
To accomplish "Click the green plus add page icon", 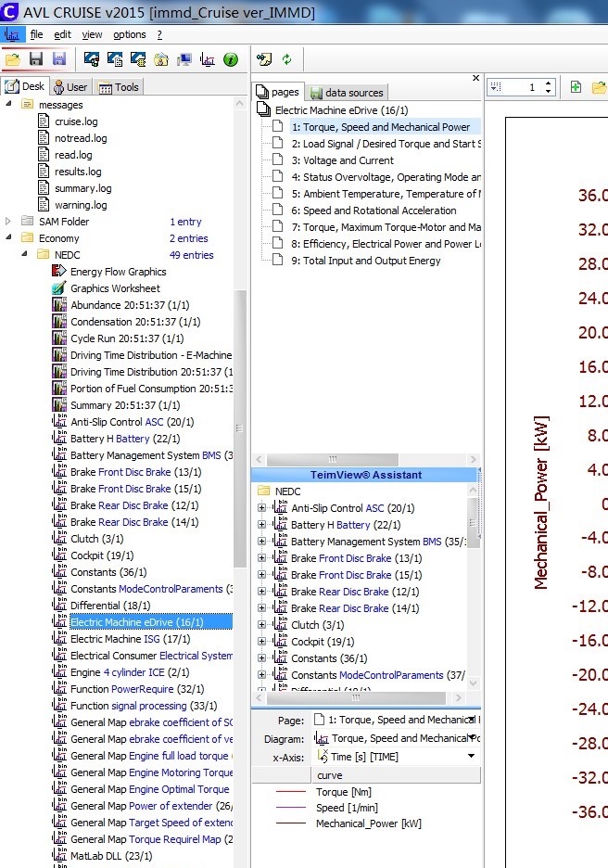I will click(x=576, y=87).
